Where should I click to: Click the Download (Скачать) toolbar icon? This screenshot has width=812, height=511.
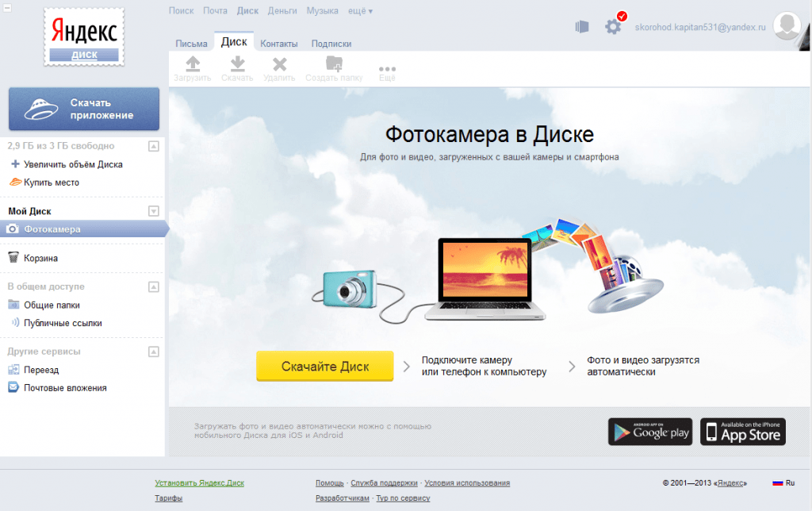click(238, 63)
